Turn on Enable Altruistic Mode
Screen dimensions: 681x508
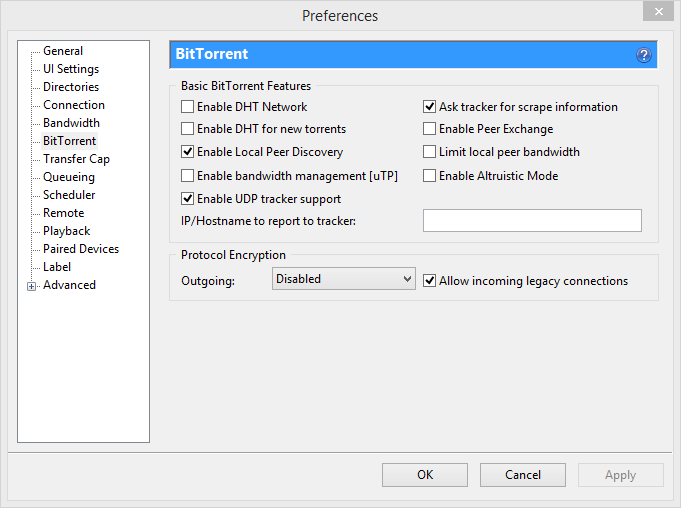[429, 175]
